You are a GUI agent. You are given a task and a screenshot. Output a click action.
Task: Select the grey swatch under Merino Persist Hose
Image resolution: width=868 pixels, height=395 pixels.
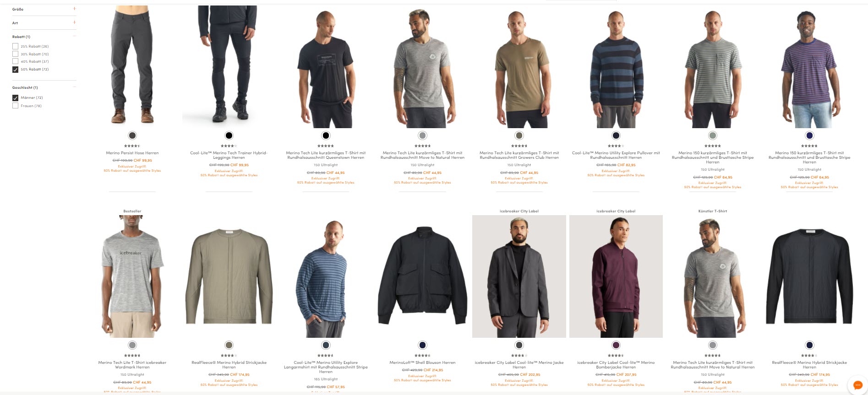(x=132, y=135)
